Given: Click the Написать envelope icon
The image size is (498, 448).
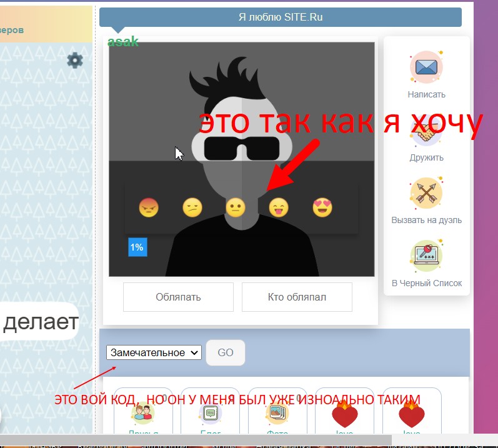Looking at the screenshot, I should [426, 67].
